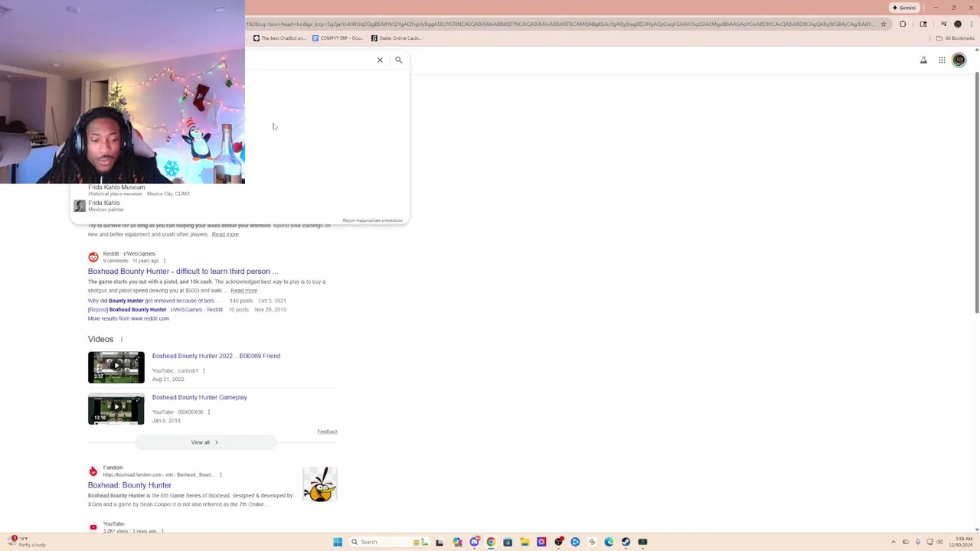Open 'Boxhead: Bounty Hunter' Fandom result

(129, 485)
